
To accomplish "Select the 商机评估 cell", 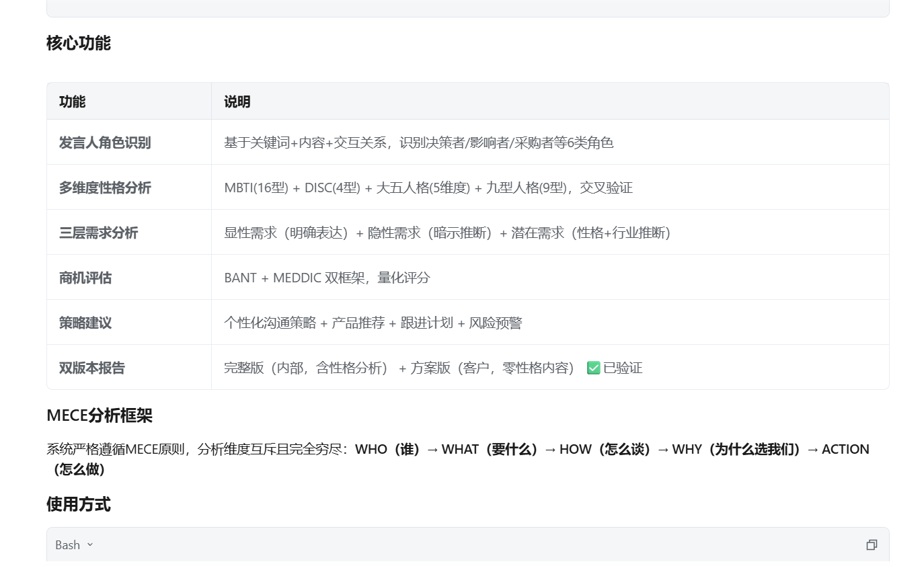I will (85, 278).
